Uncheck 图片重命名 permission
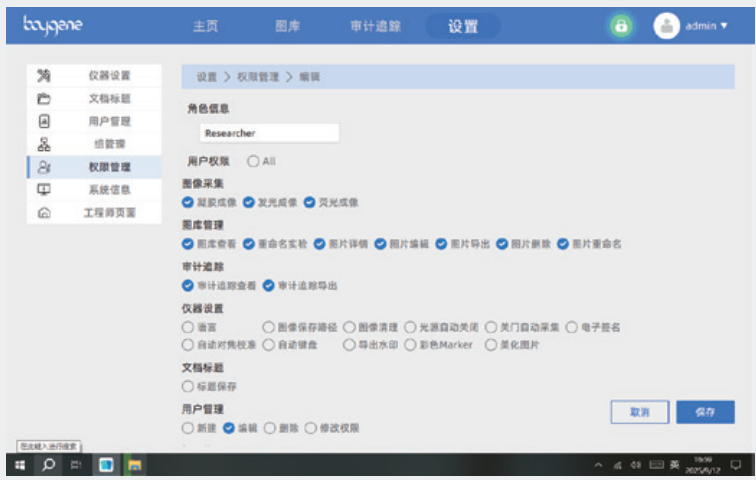The width and height of the screenshot is (756, 480). pyautogui.click(x=563, y=244)
